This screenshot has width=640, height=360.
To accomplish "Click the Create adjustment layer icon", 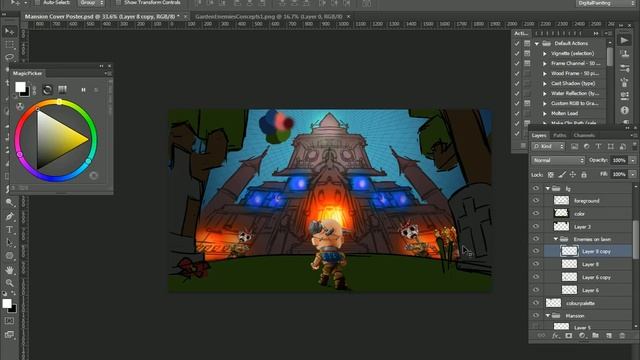I will (x=582, y=336).
